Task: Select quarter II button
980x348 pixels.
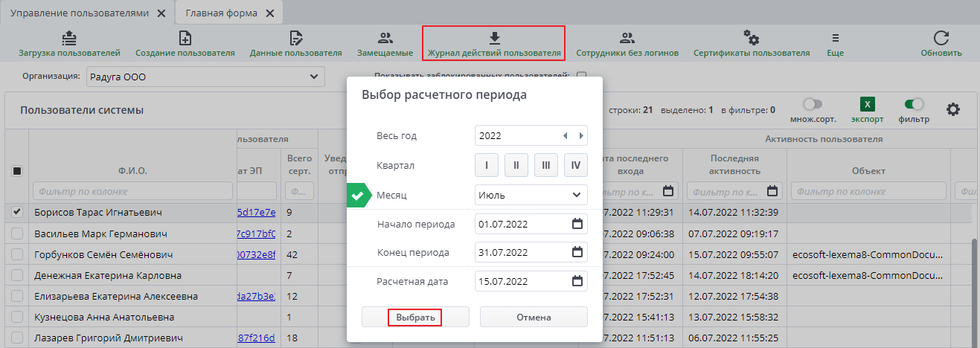Action: coord(516,165)
